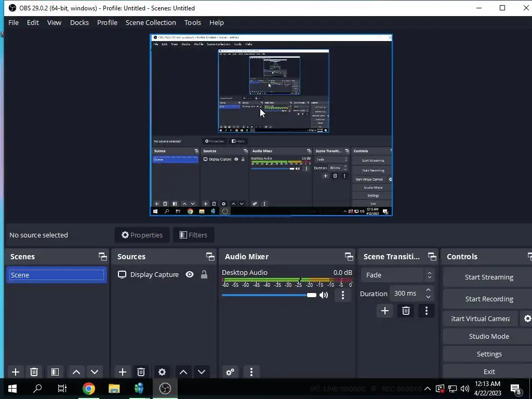Toggle Display Capture lock
532x399 pixels.
click(x=204, y=274)
